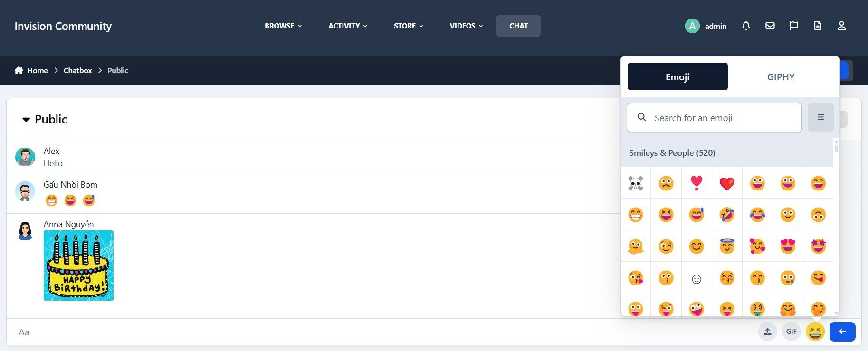
Task: Select the skull and crossbones emoji
Action: point(635,183)
